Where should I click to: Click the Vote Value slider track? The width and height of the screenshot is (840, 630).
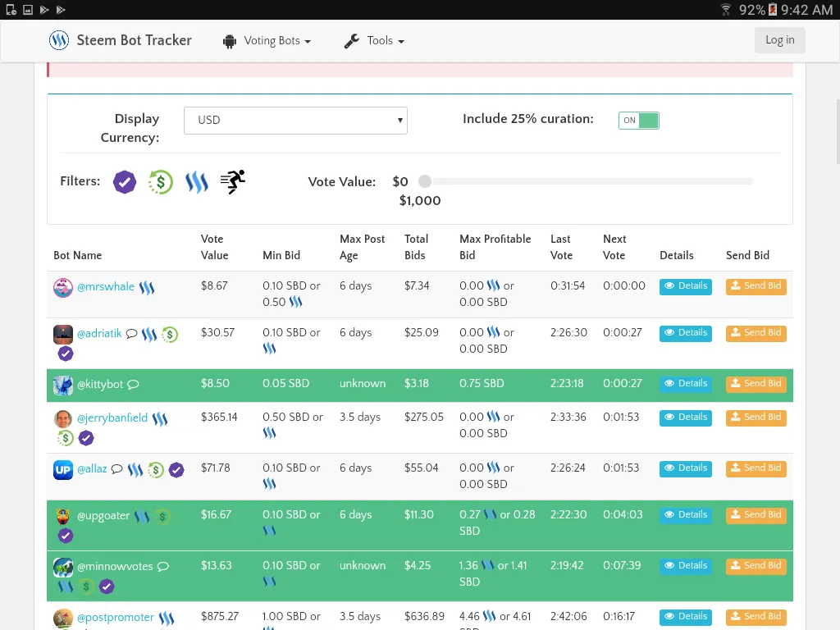point(592,181)
